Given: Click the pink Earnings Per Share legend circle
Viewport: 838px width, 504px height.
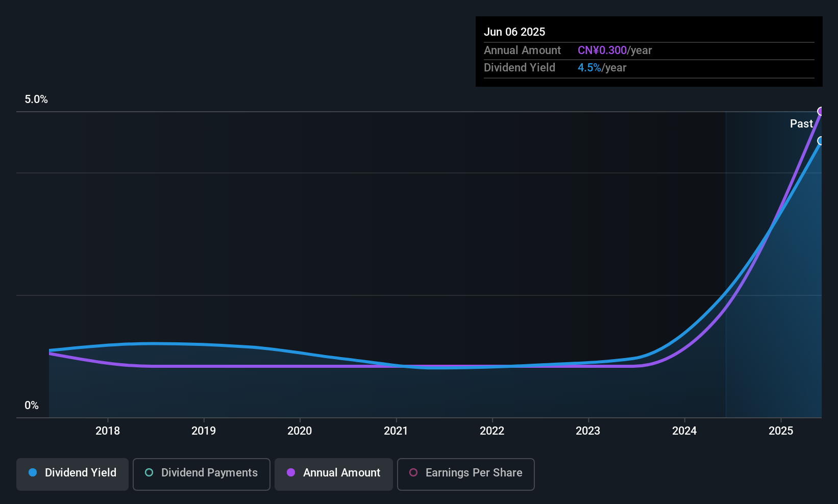Looking at the screenshot, I should (413, 473).
